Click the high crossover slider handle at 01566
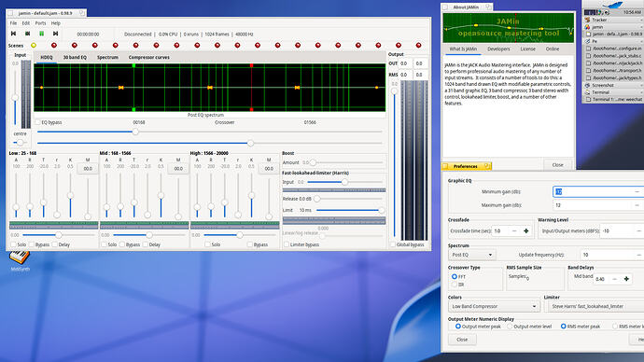The width and height of the screenshot is (644, 362). point(250,144)
